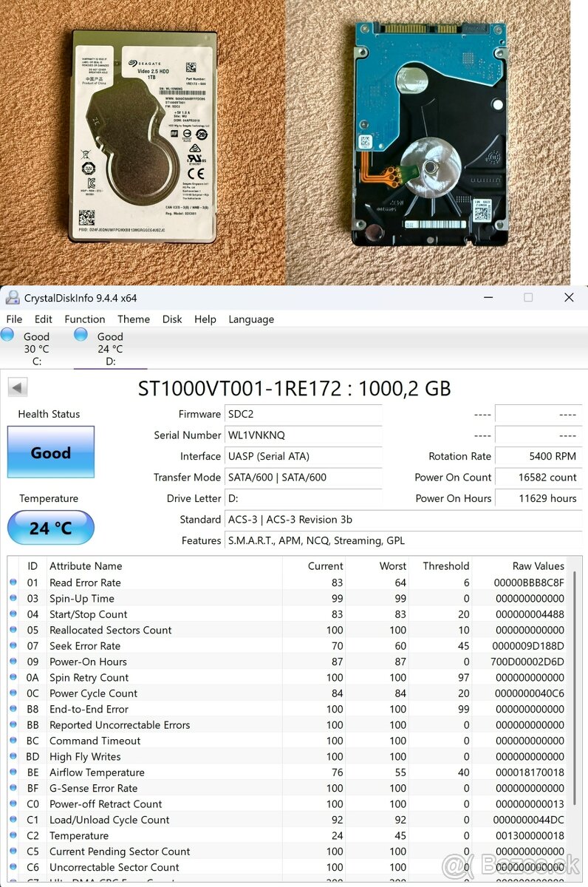This screenshot has width=588, height=887.
Task: Select raw value 700D00002D6D
Action: coord(528,662)
